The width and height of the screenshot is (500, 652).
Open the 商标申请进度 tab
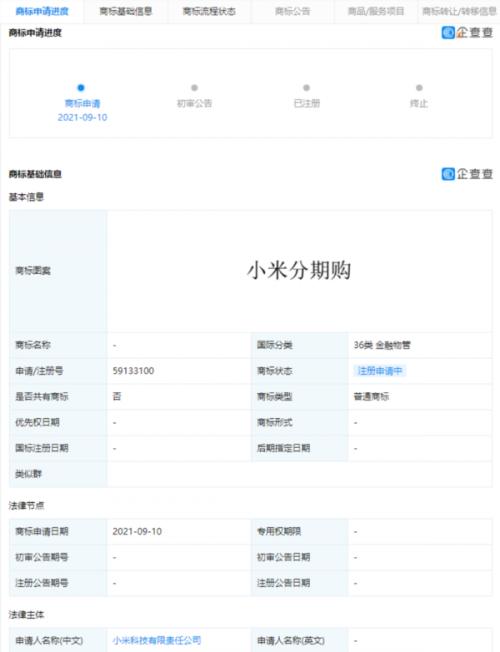coord(42,11)
